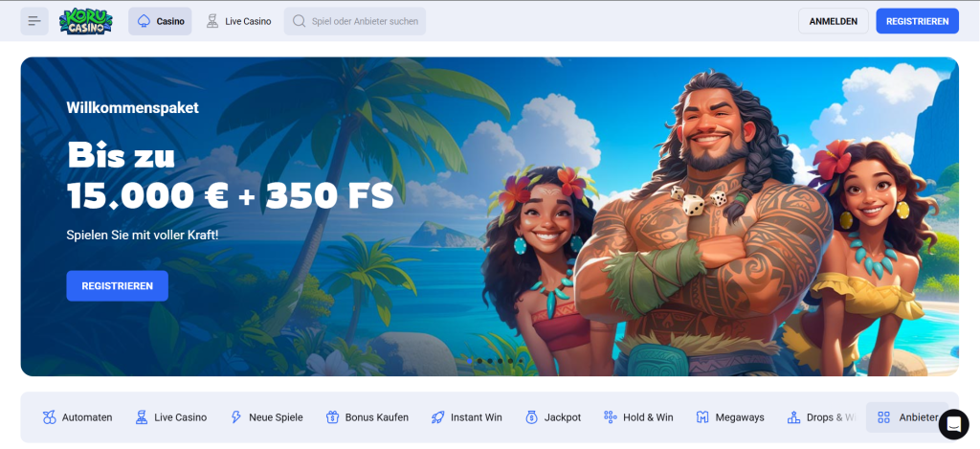Open the Megaways category
Screen dimensions: 980x449
pos(730,417)
